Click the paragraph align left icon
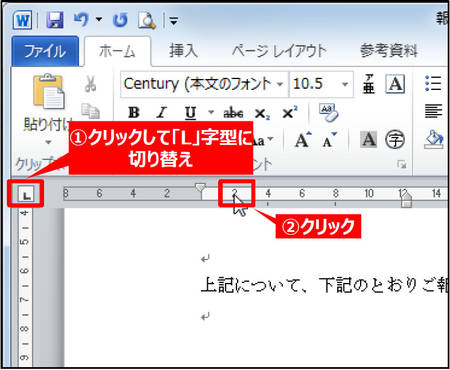450x370 pixels. coord(433,111)
